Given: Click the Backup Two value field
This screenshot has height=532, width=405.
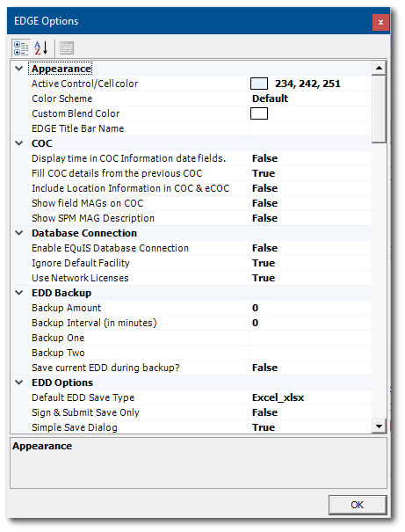Looking at the screenshot, I should pyautogui.click(x=310, y=353).
